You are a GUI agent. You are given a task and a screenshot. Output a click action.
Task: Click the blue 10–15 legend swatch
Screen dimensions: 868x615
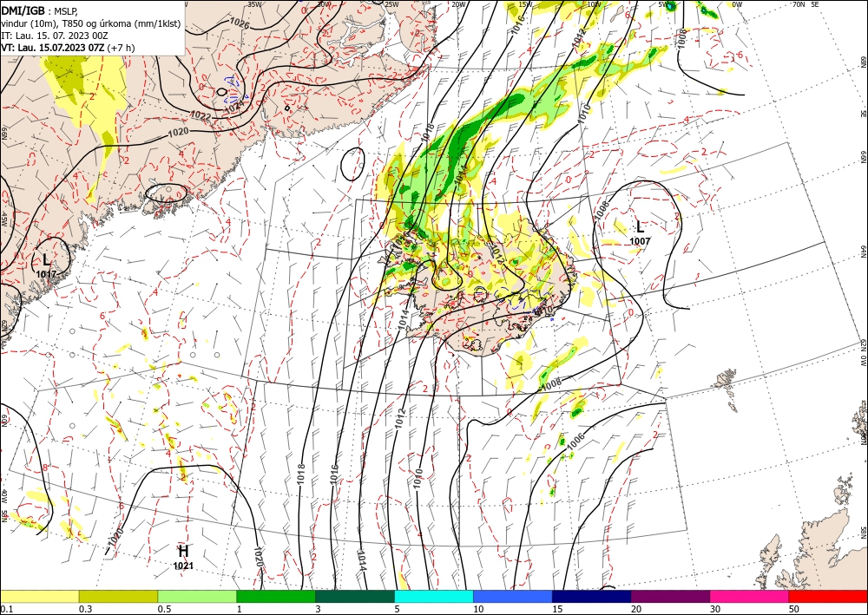click(513, 596)
